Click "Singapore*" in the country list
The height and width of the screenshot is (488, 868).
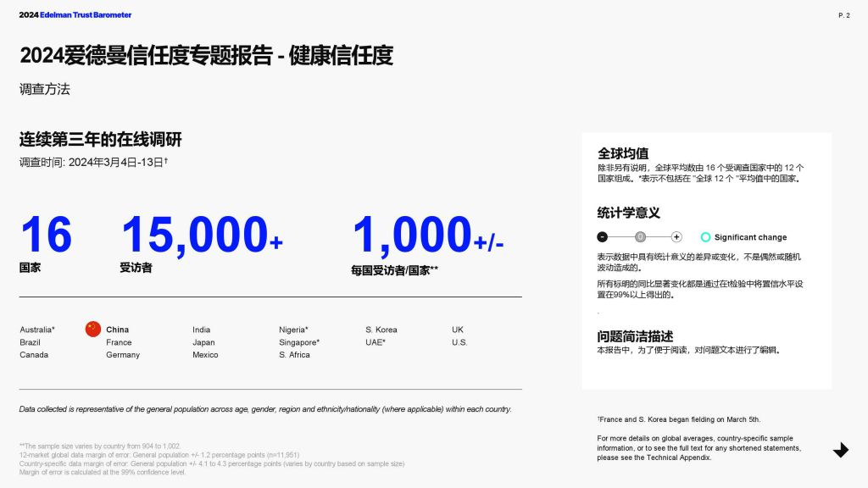coord(299,342)
